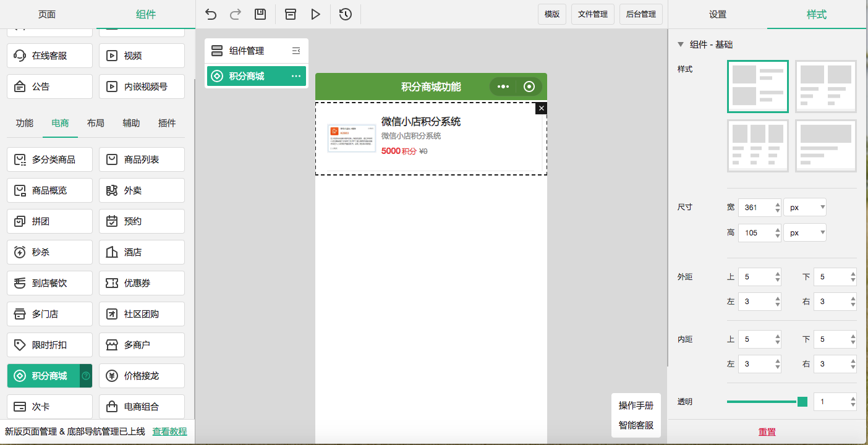Open the 查看教程 link
868x445 pixels.
coord(169,431)
